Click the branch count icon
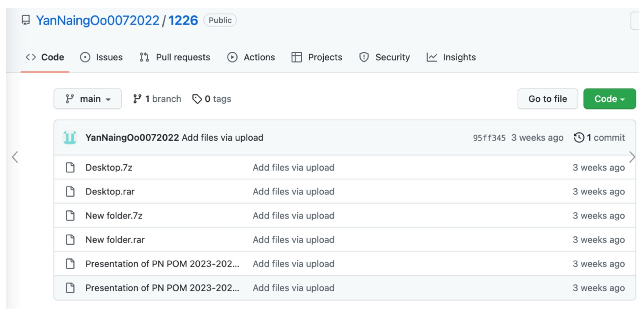This screenshot has width=644, height=309. coord(137,99)
